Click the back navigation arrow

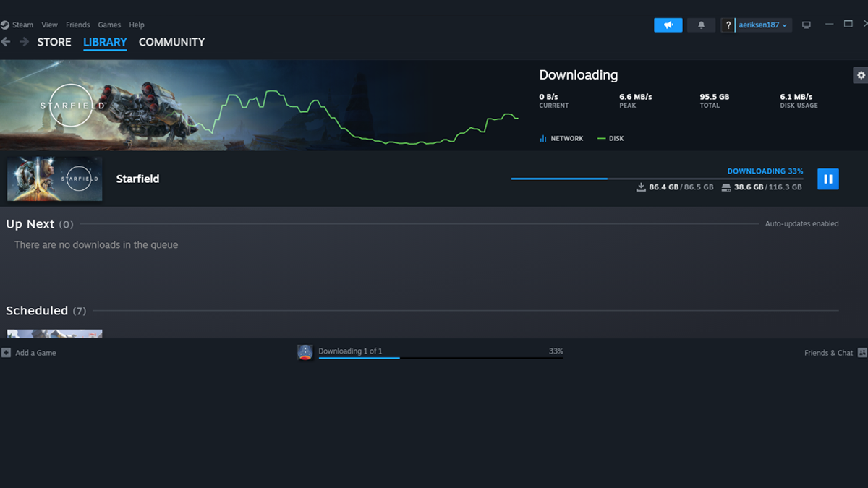pyautogui.click(x=6, y=42)
